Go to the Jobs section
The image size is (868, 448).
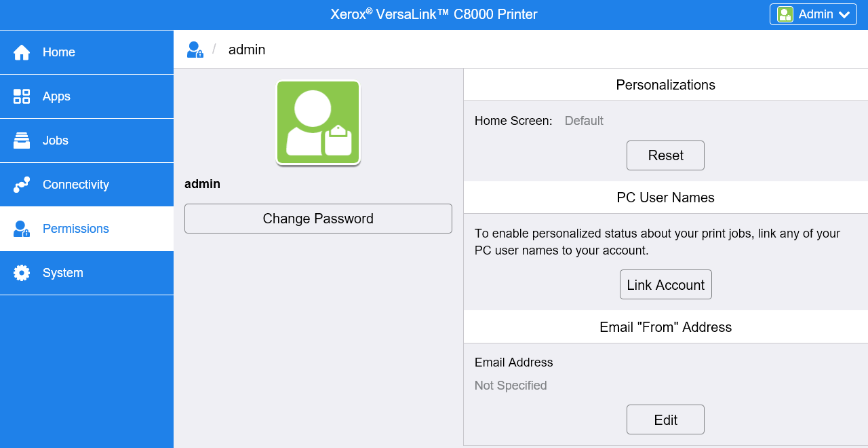tap(56, 141)
